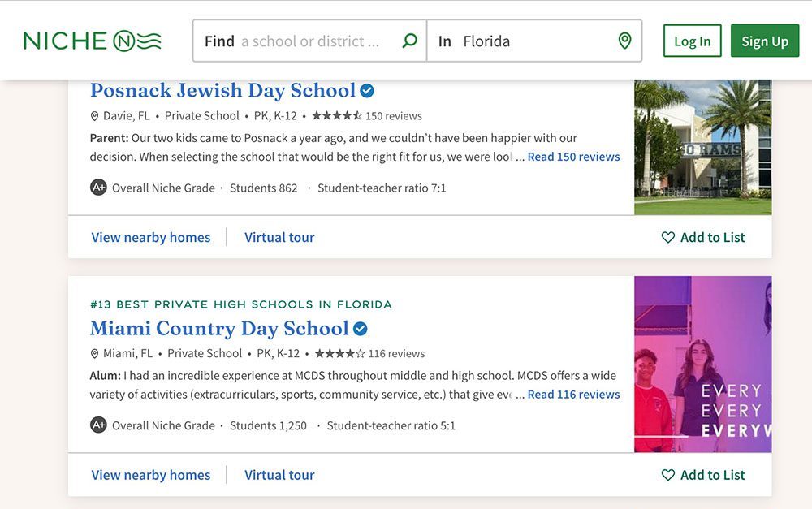Expand review with Read 150 reviews
The width and height of the screenshot is (812, 509).
(x=573, y=157)
